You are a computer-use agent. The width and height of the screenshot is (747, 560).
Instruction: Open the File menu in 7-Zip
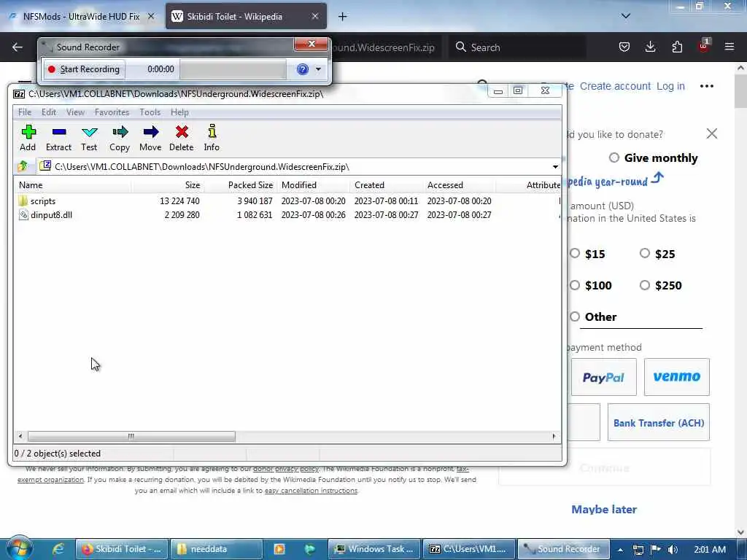click(25, 112)
